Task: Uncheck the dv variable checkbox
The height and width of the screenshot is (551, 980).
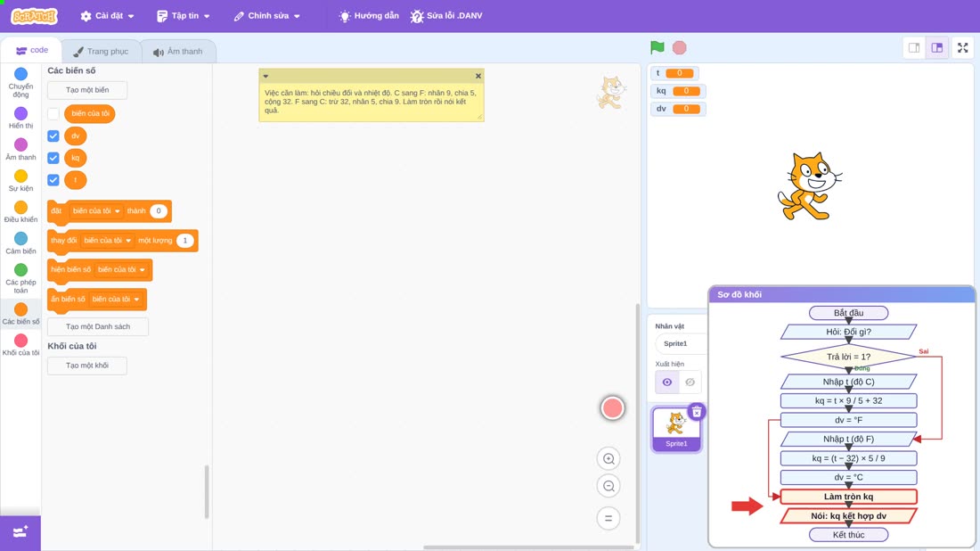Action: [53, 136]
